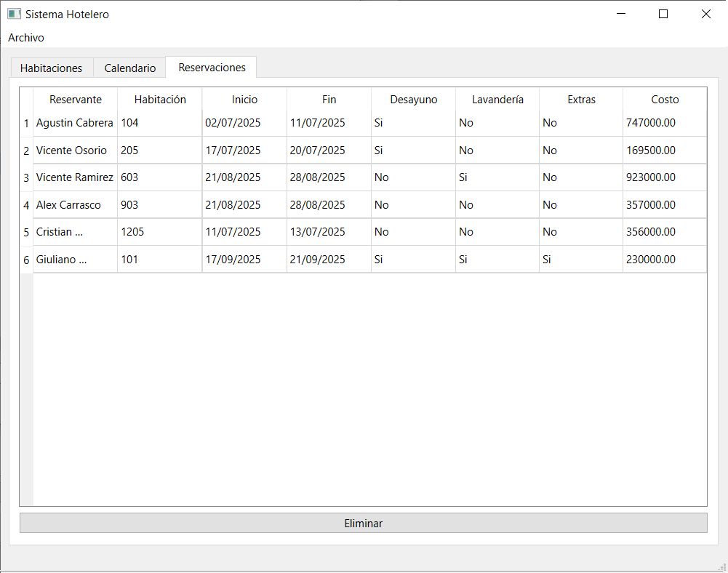Click Vicente Osorio's Lavandería No cell

[497, 151]
